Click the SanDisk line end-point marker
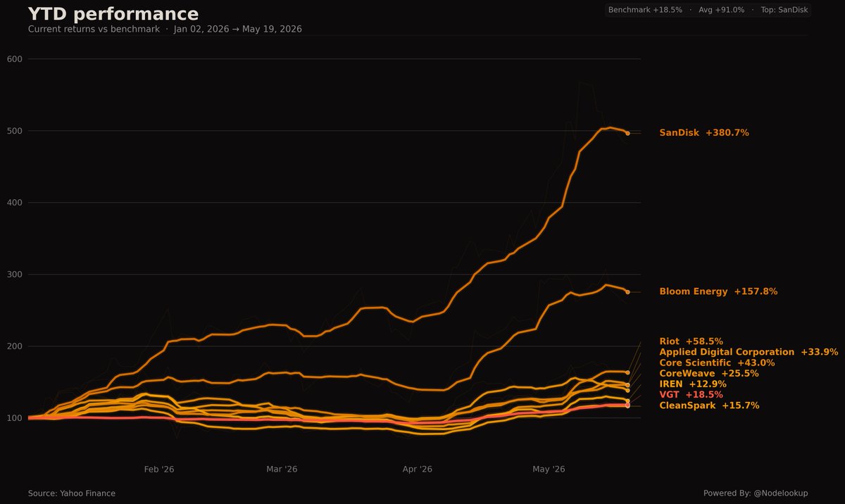Viewport: 845px width, 504px height. 627,133
